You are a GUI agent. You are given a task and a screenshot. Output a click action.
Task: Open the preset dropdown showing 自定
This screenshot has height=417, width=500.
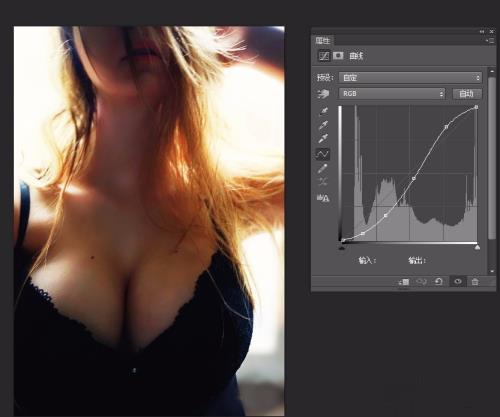[x=410, y=78]
